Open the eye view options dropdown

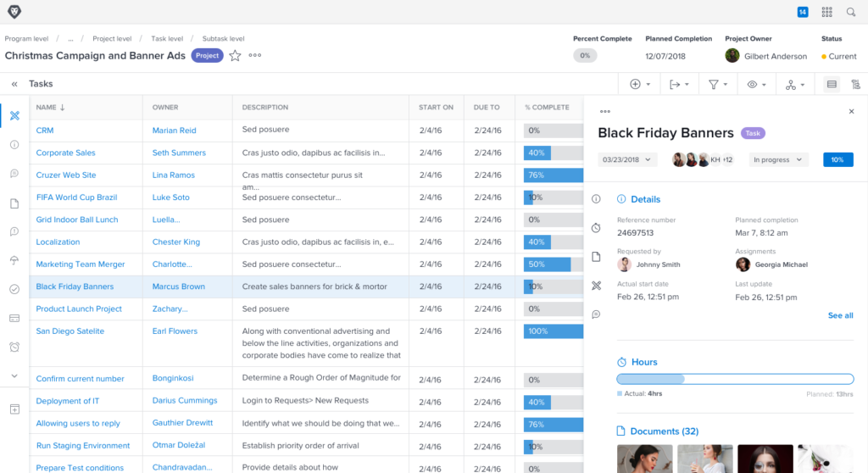click(x=757, y=84)
